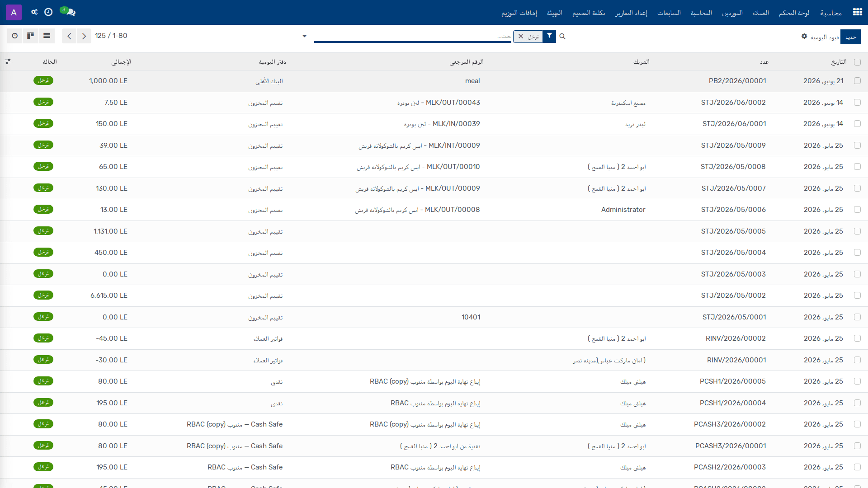Viewport: 868px width, 488px height.
Task: Switch to the kanban view
Action: pos(31,36)
